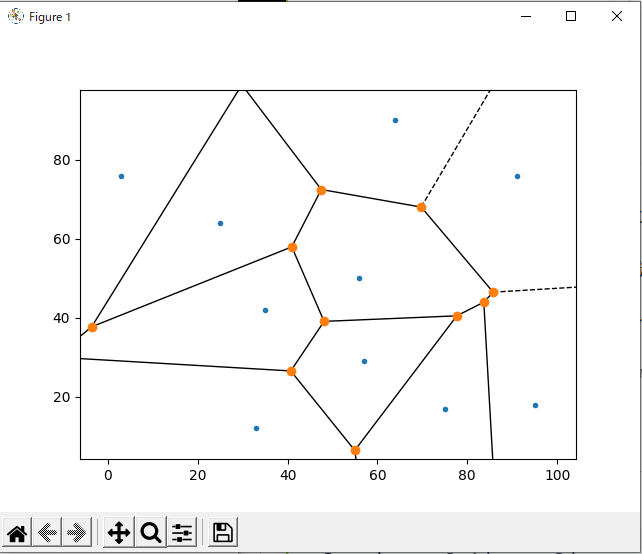Click the y-axis label 80
The image size is (642, 554).
coord(62,160)
